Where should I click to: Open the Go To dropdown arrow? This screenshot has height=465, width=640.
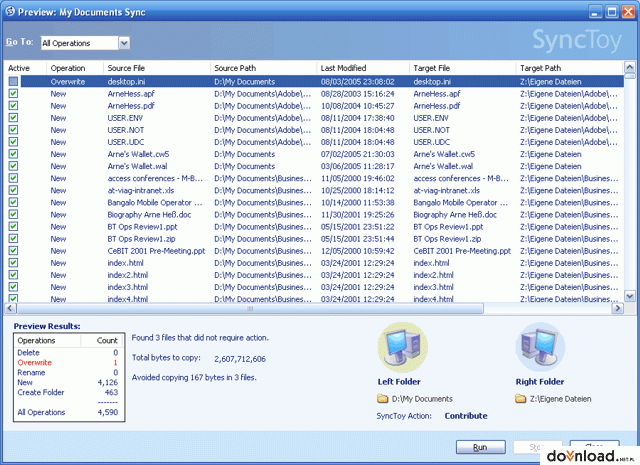tap(124, 43)
